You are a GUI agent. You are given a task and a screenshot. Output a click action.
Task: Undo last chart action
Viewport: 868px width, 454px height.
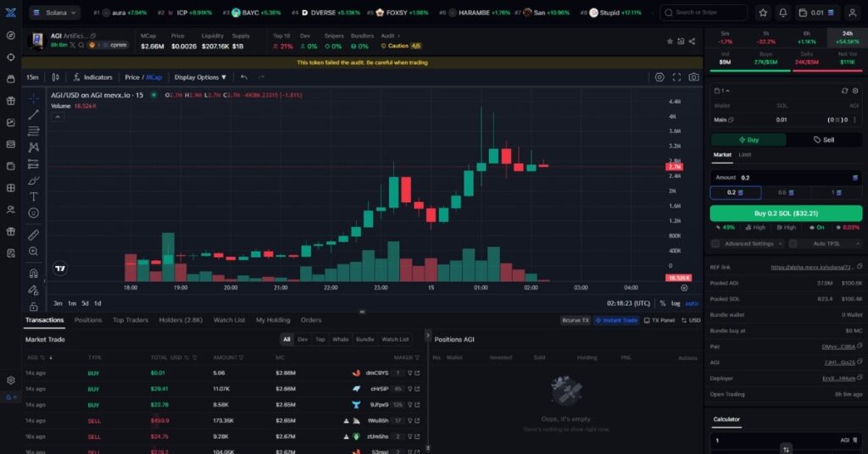click(x=244, y=77)
